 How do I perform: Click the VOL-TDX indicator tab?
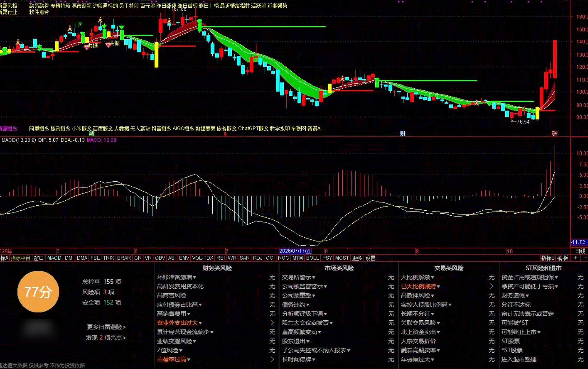[x=203, y=258]
